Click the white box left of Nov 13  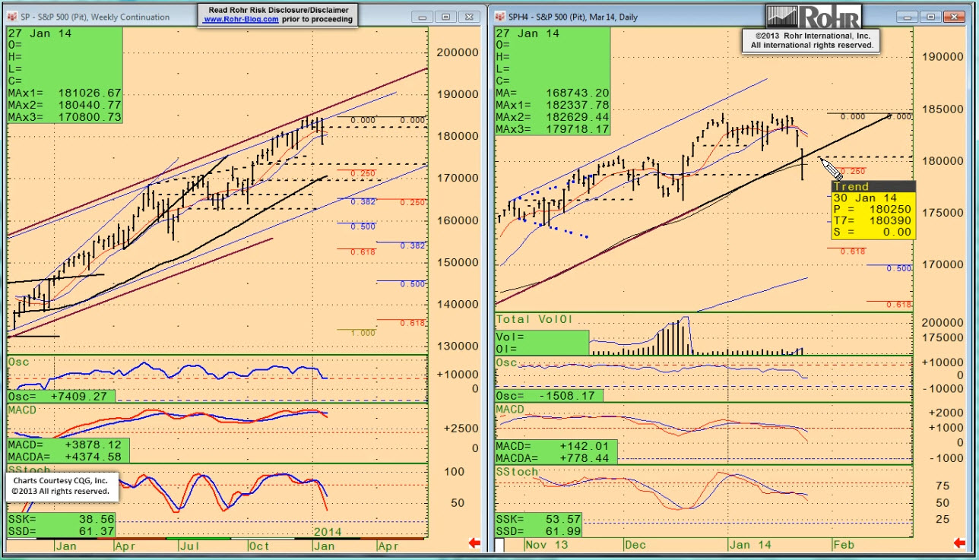pyautogui.click(x=500, y=545)
